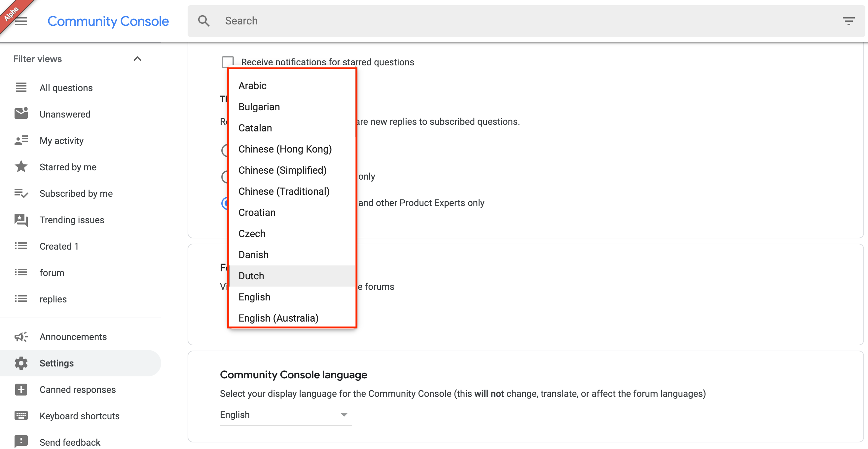Click Send feedback
This screenshot has height=449, width=868.
coord(70,442)
